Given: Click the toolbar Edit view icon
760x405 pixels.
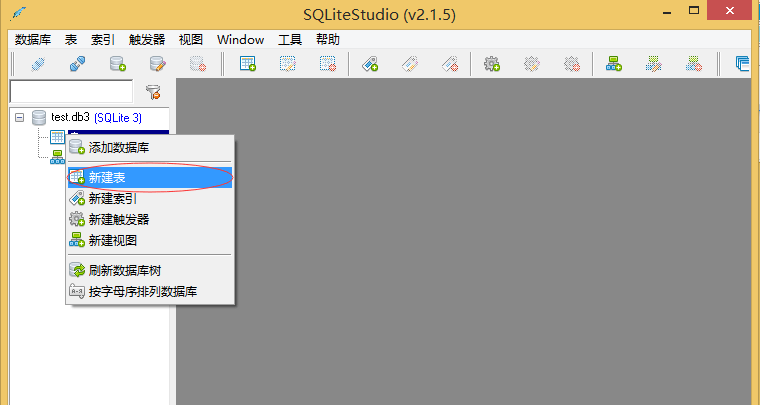Looking at the screenshot, I should (x=654, y=64).
